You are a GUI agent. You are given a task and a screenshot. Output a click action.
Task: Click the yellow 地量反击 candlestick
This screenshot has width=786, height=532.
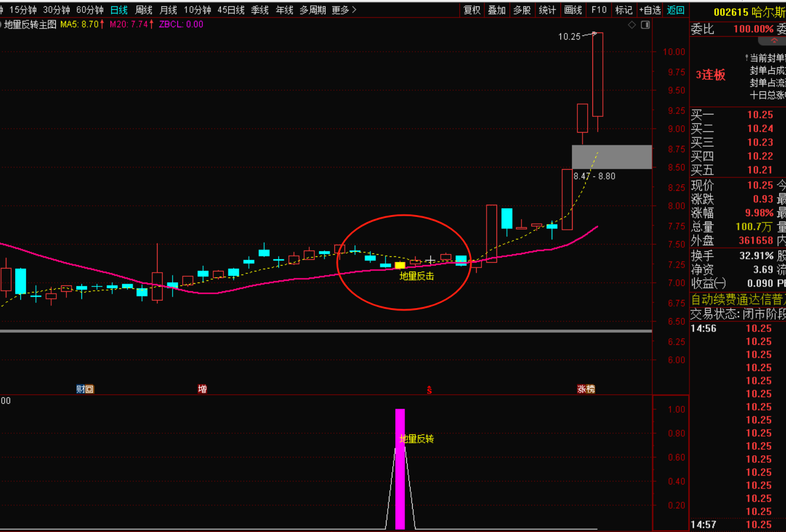[x=400, y=265]
